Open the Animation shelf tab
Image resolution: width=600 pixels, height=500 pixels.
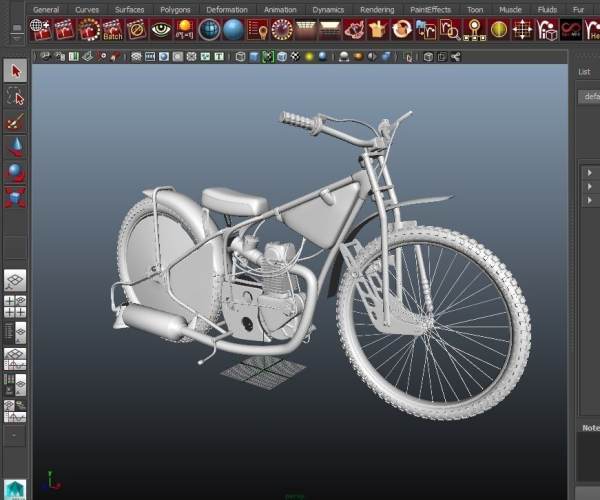[280, 10]
